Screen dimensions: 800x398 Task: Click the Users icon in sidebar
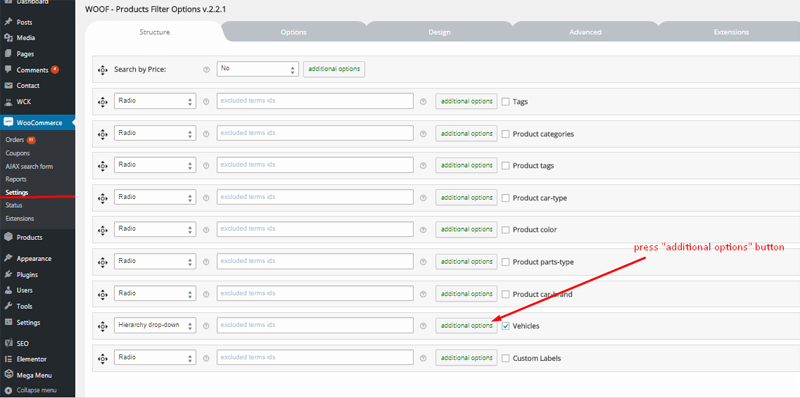pos(8,290)
